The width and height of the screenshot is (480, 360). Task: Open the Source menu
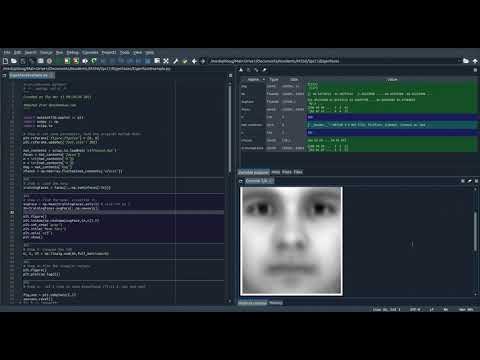click(x=46, y=53)
